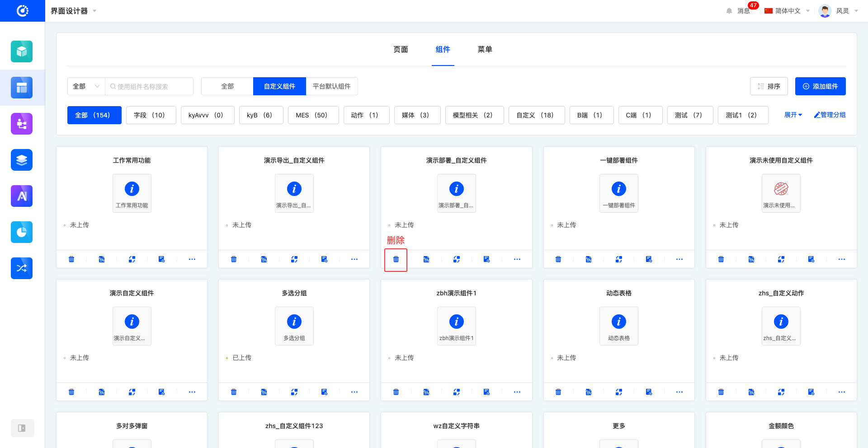This screenshot has height=448, width=868.
Task: Select the 自定义组件 filter option
Action: [x=279, y=86]
